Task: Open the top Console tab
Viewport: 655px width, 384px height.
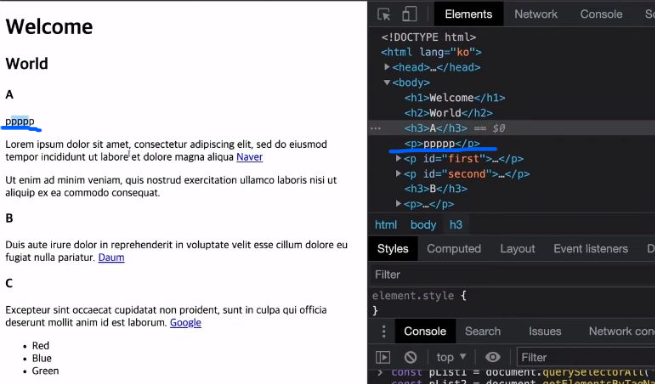Action: [x=601, y=14]
